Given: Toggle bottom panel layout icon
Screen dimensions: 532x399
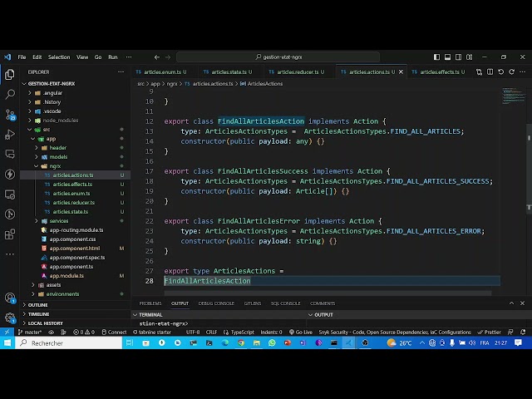Looking at the screenshot, I should coord(447,57).
